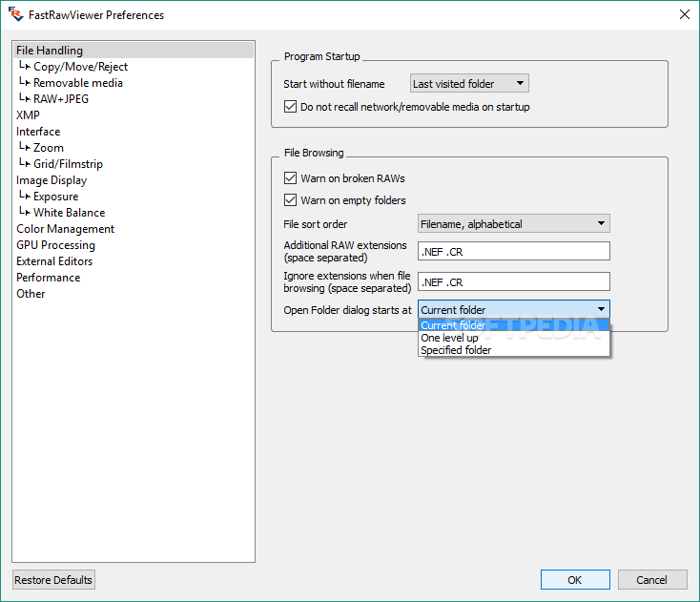Click the FastRawViewer logo icon in title bar
700x602 pixels.
coord(15,14)
